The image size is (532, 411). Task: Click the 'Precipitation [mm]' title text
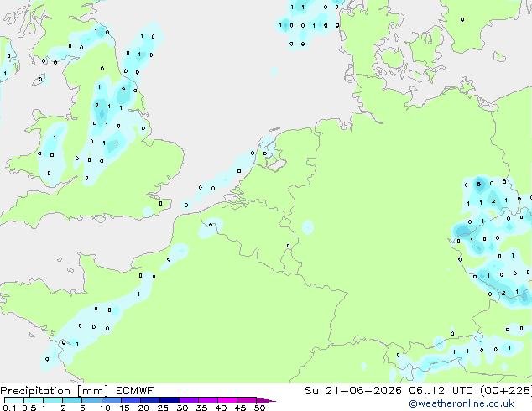click(55, 391)
